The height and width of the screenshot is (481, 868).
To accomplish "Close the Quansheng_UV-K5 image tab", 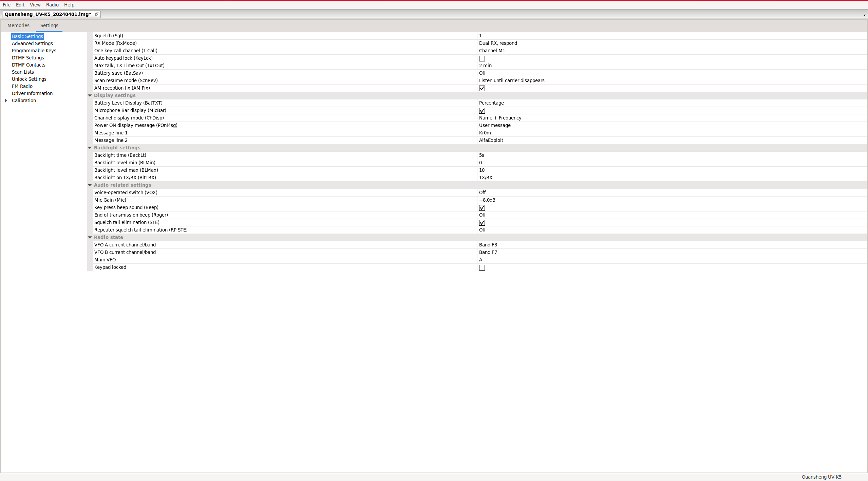I will tap(97, 14).
